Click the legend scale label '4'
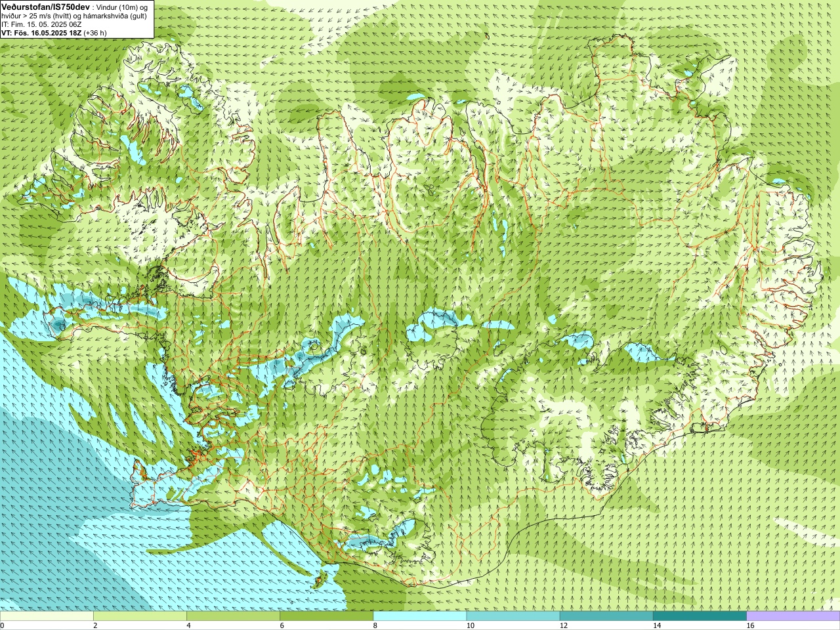Screen dimensions: 840x630 [x=188, y=625]
